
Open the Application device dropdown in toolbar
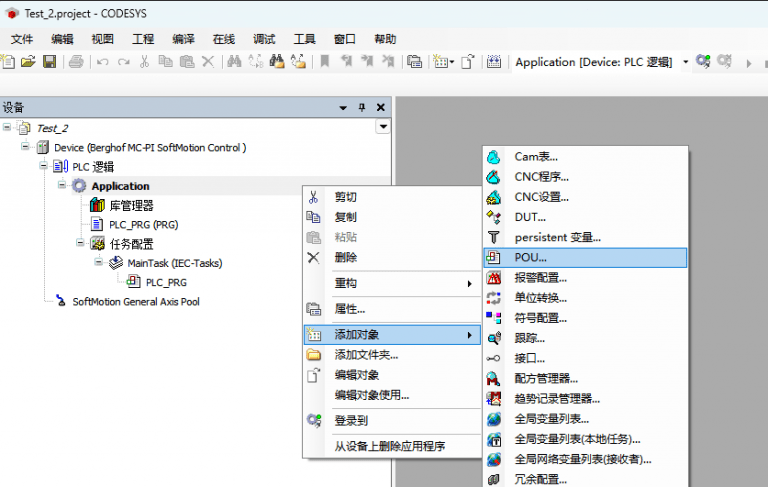click(686, 62)
